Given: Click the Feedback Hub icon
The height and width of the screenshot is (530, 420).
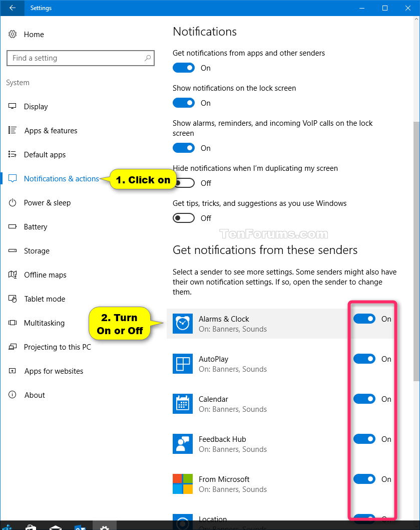Looking at the screenshot, I should [182, 444].
